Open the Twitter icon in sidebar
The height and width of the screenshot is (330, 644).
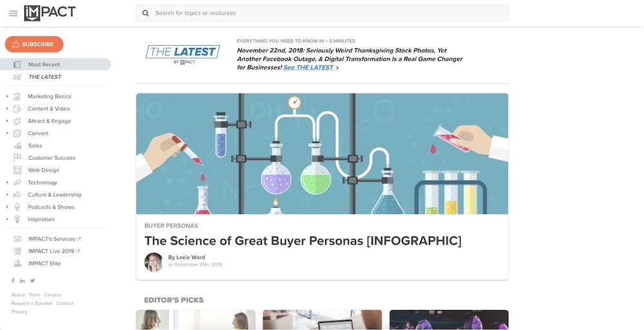click(x=32, y=280)
